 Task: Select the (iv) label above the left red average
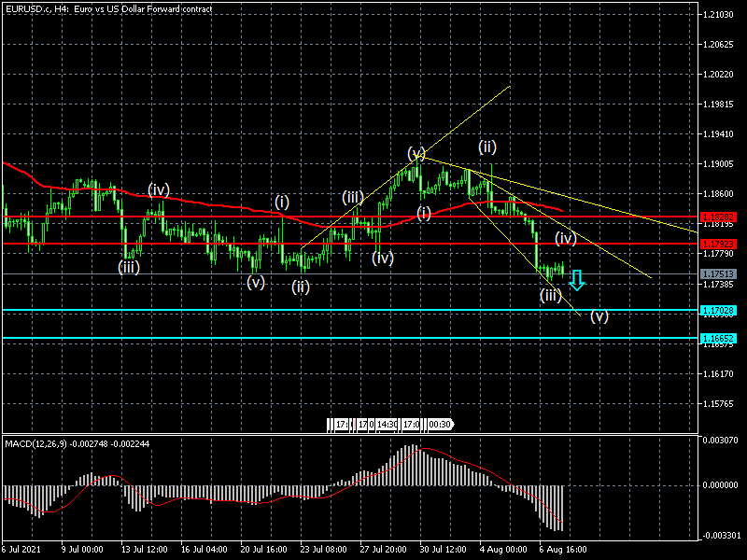click(x=158, y=189)
